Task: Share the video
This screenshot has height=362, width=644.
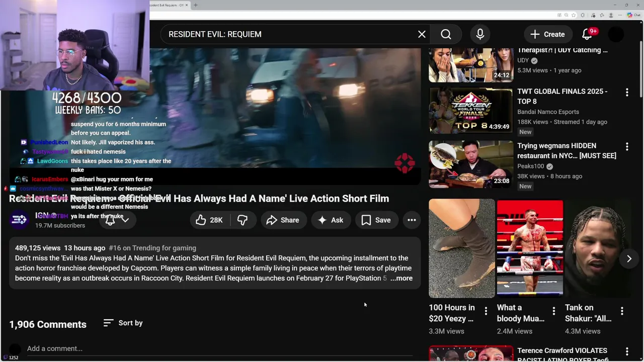Action: point(283,220)
